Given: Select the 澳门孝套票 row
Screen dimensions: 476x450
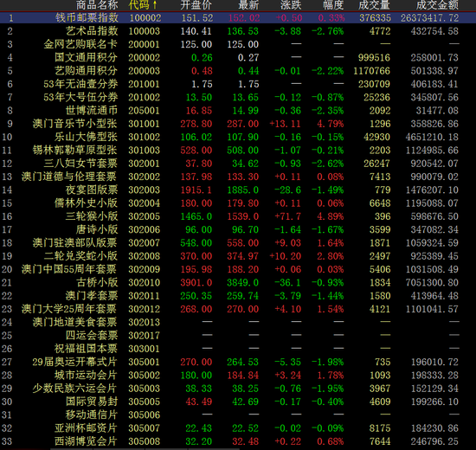Looking at the screenshot, I should (238, 296).
